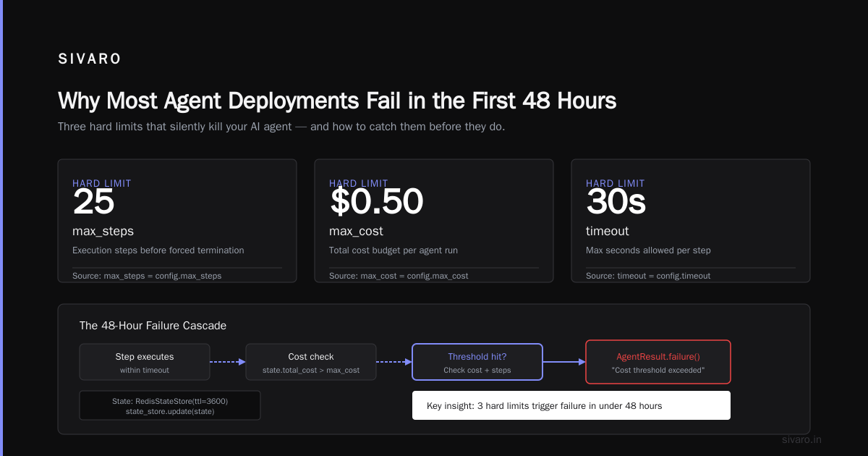Click 'Source: max_steps = config.max_steps' line

point(147,276)
